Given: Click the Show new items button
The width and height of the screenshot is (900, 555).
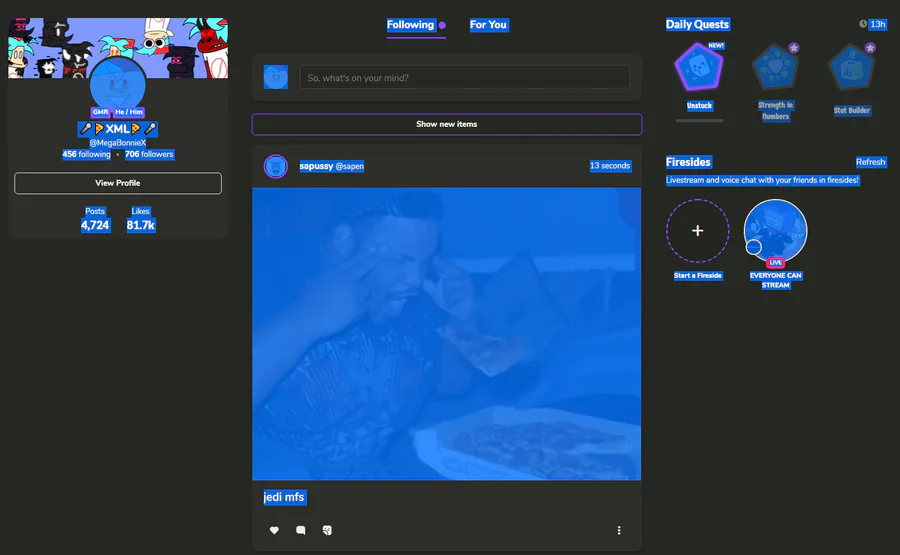Looking at the screenshot, I should (x=447, y=124).
